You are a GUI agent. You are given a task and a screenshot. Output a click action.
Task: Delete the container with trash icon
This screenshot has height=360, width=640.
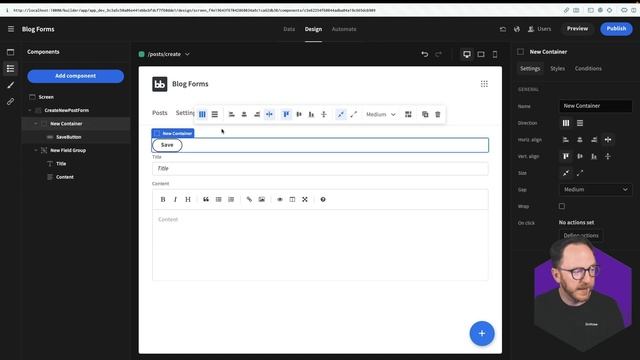438,114
